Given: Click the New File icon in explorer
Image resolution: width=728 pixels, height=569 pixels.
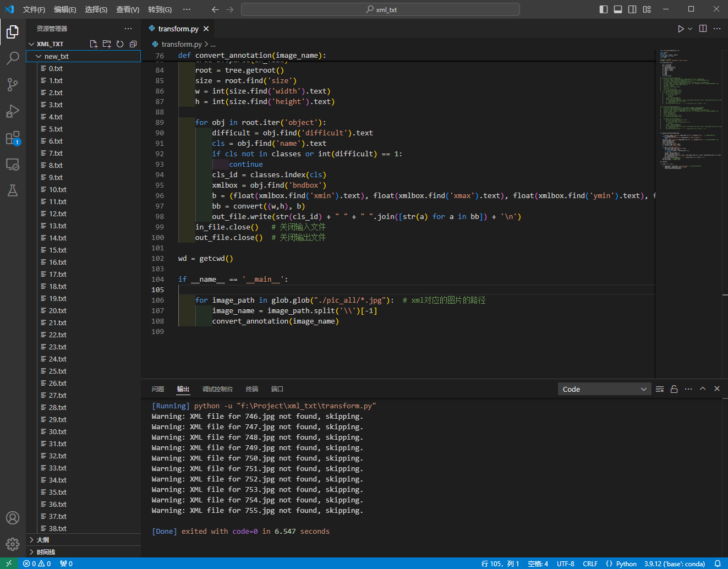Looking at the screenshot, I should pos(94,44).
